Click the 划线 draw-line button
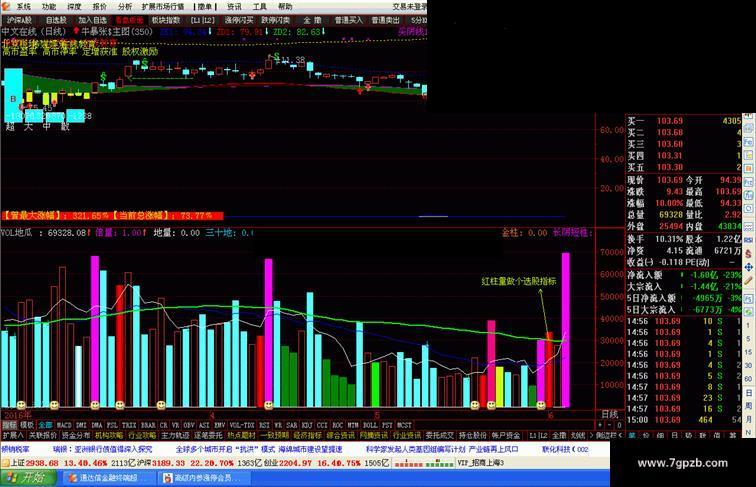Viewport: 756px width, 487px height. click(x=577, y=435)
